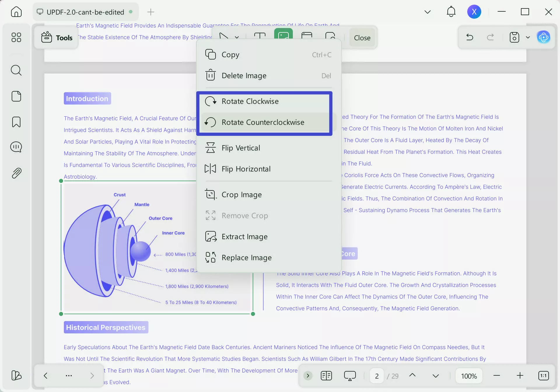Expand the tab list chevron
The image size is (560, 392).
(x=427, y=12)
